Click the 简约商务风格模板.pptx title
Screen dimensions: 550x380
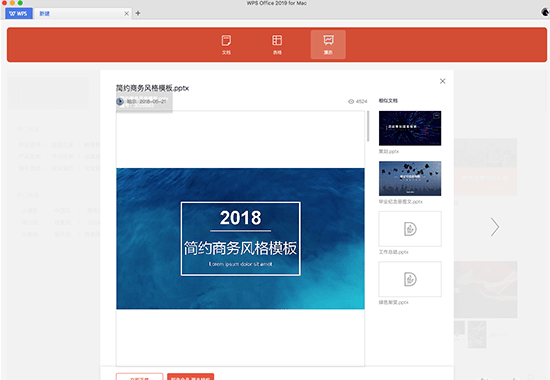pyautogui.click(x=153, y=88)
